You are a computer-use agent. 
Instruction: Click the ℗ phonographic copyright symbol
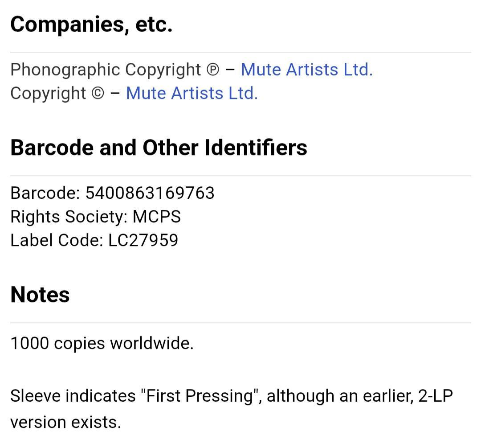213,70
